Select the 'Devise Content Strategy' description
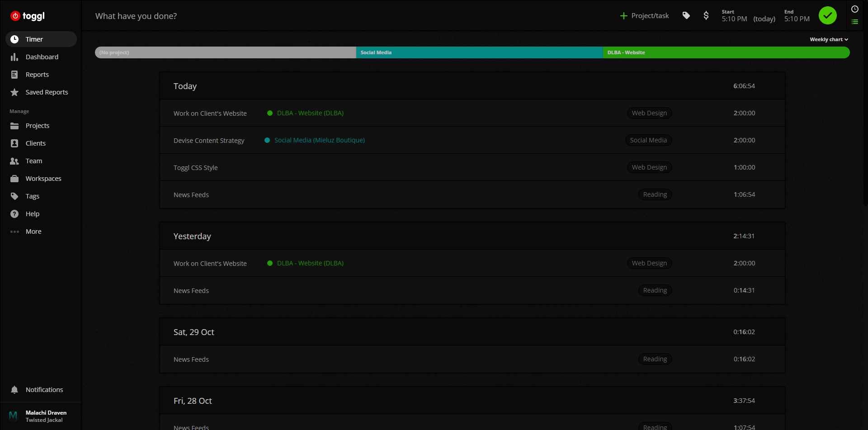The width and height of the screenshot is (868, 430). tap(209, 141)
